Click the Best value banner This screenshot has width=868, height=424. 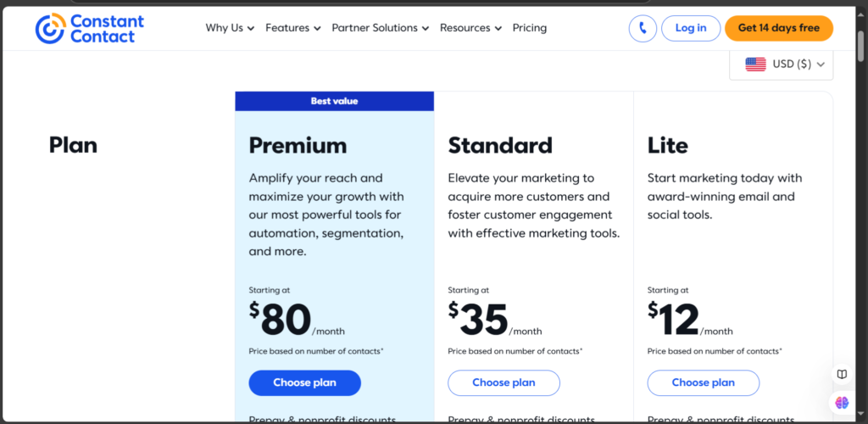point(334,101)
